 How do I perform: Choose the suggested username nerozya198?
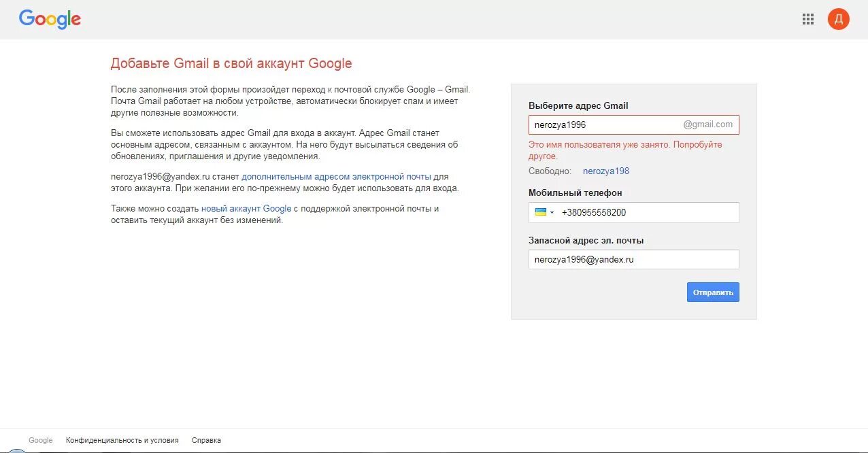tap(606, 171)
